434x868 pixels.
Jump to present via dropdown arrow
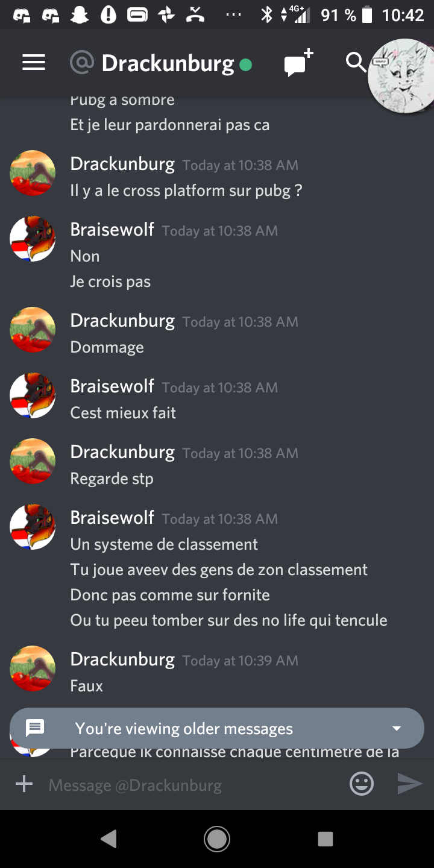click(397, 728)
